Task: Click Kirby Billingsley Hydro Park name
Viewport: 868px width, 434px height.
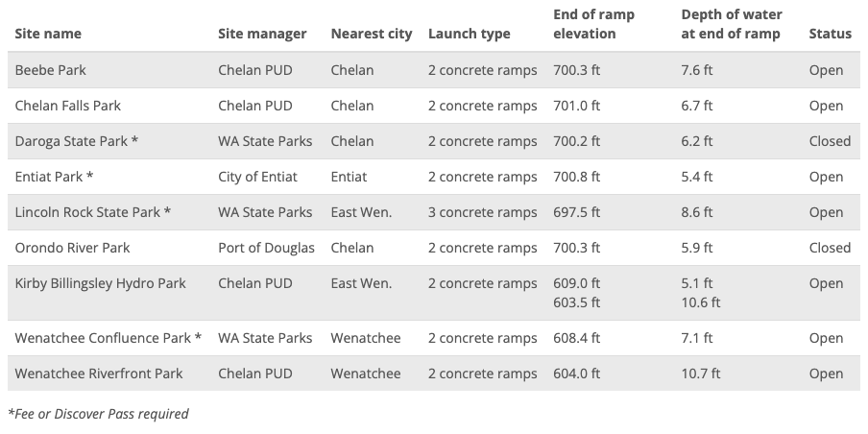Action: [x=100, y=283]
